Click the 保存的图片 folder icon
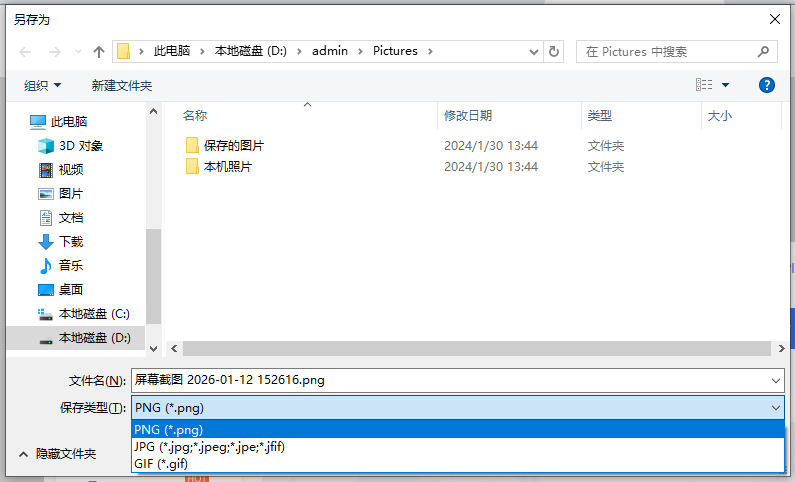 192,145
